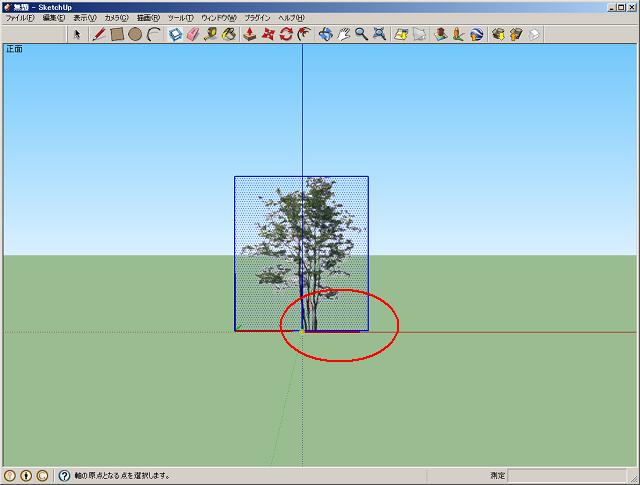This screenshot has height=485, width=640.
Task: Pick the Tape Measure tool
Action: (211, 34)
